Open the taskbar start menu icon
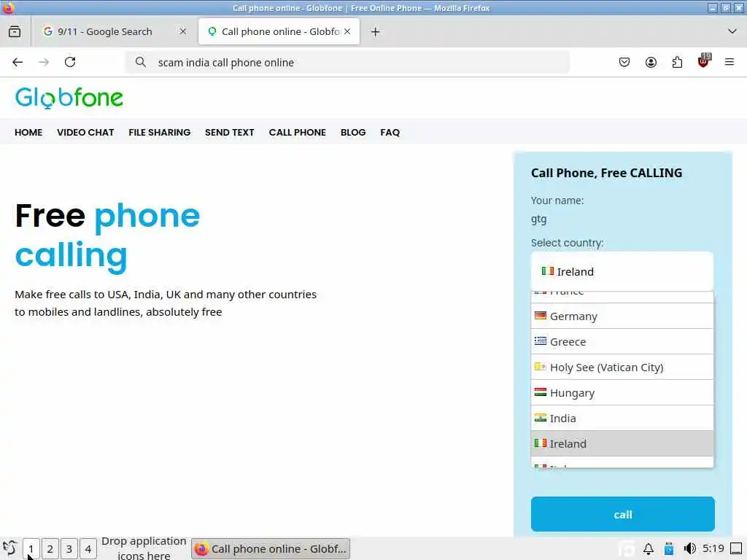The width and height of the screenshot is (747, 560). point(10,548)
